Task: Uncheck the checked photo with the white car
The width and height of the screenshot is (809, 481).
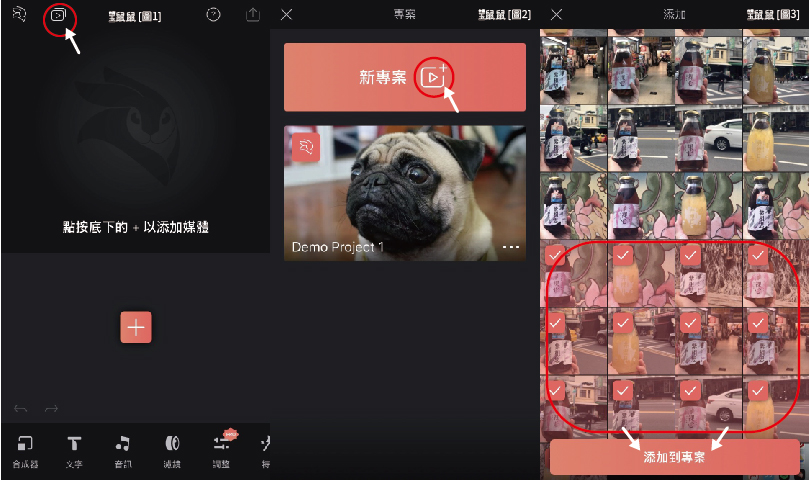Action: 690,391
